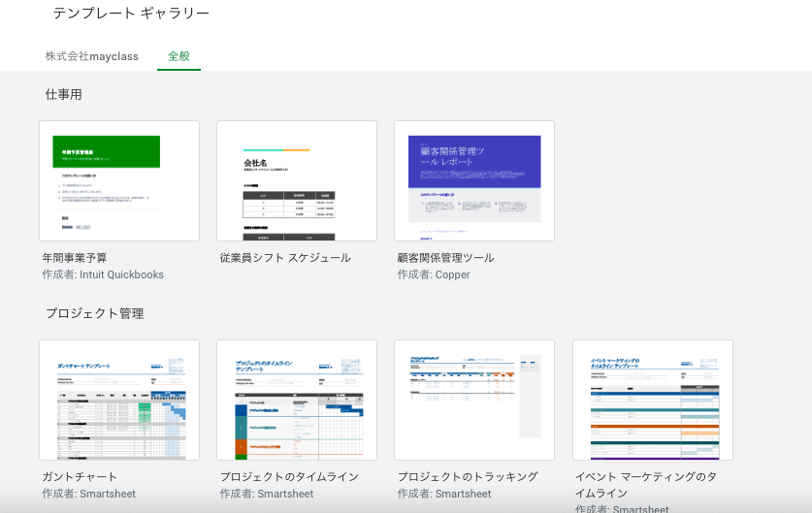Switch to the 全般 tab

[x=179, y=56]
